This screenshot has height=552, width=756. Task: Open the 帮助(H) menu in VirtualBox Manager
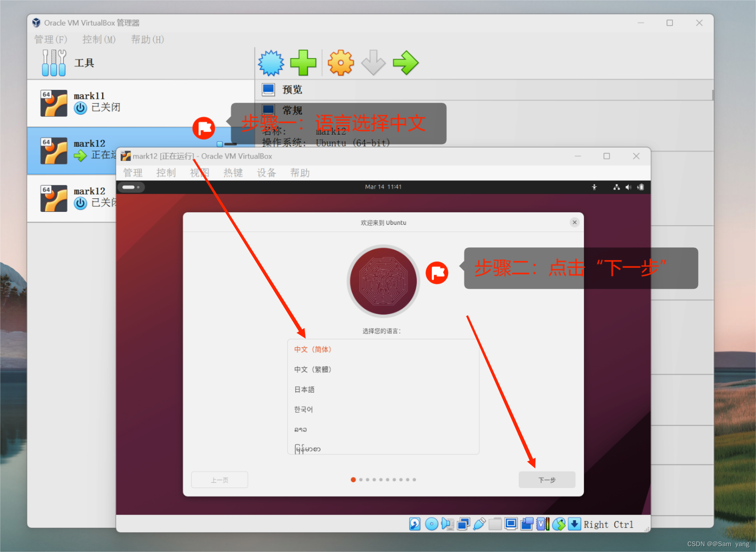[x=147, y=40]
